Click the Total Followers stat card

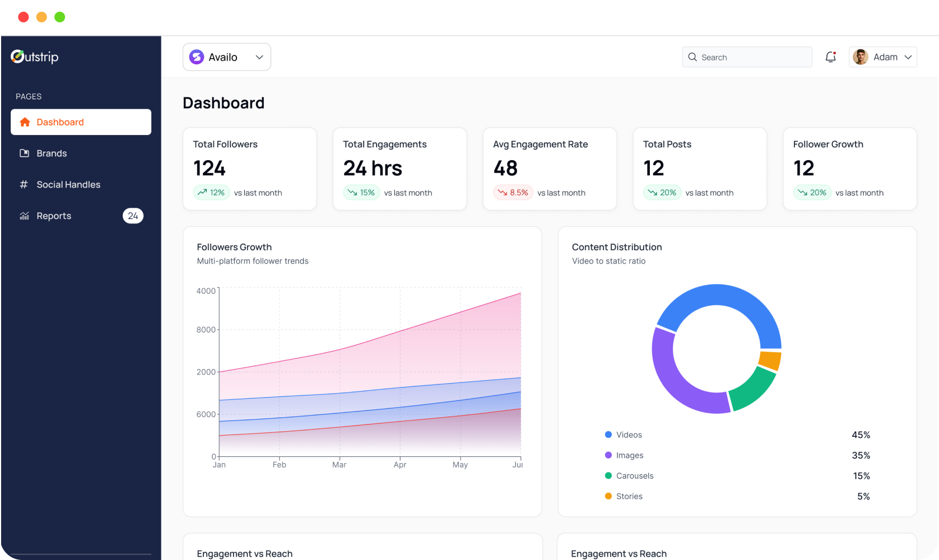click(x=249, y=169)
